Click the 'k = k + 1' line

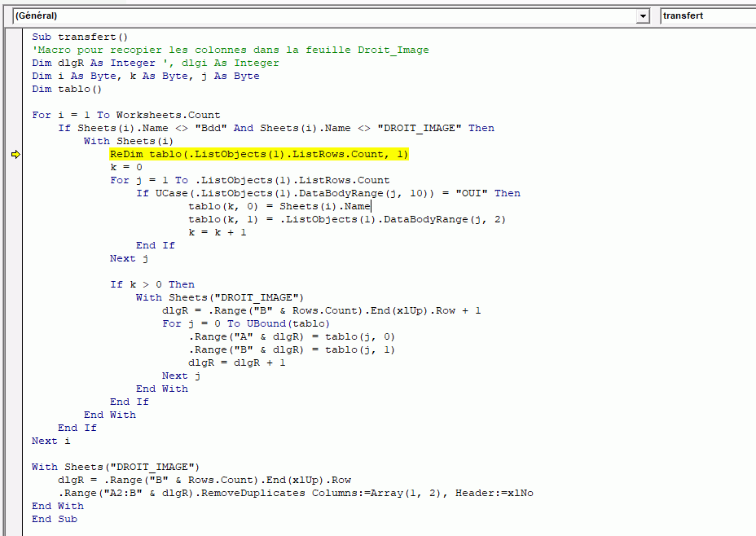(x=218, y=232)
